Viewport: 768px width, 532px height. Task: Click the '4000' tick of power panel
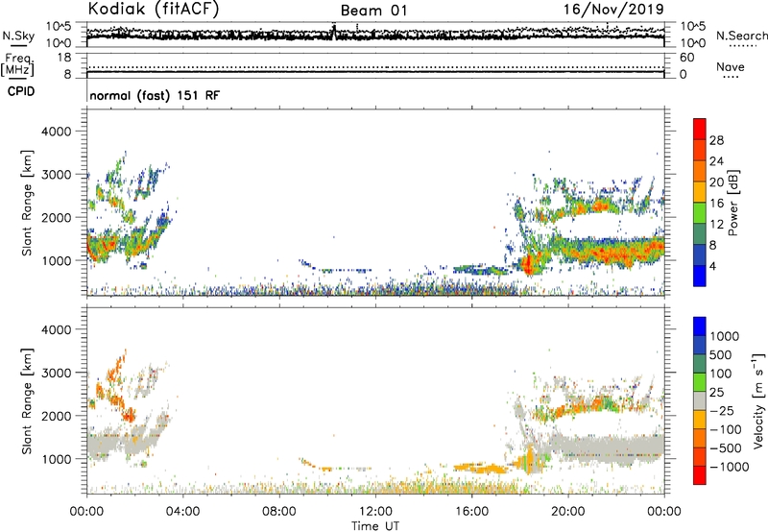pos(57,132)
